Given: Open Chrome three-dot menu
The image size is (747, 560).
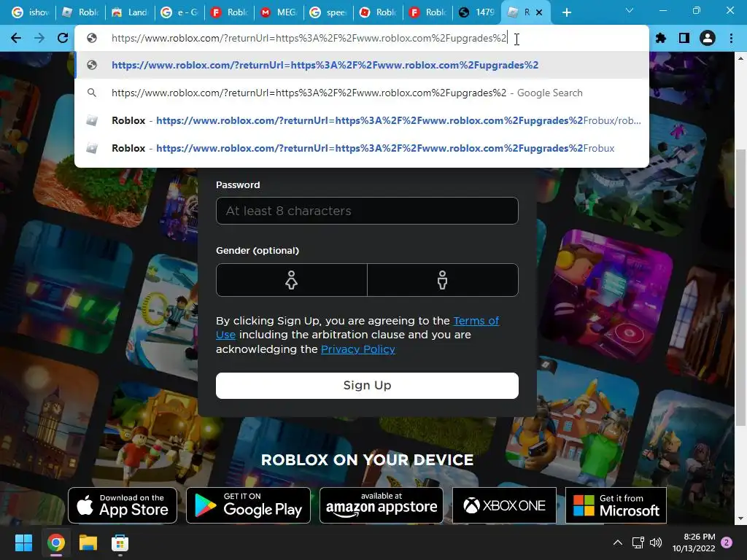Looking at the screenshot, I should (731, 38).
